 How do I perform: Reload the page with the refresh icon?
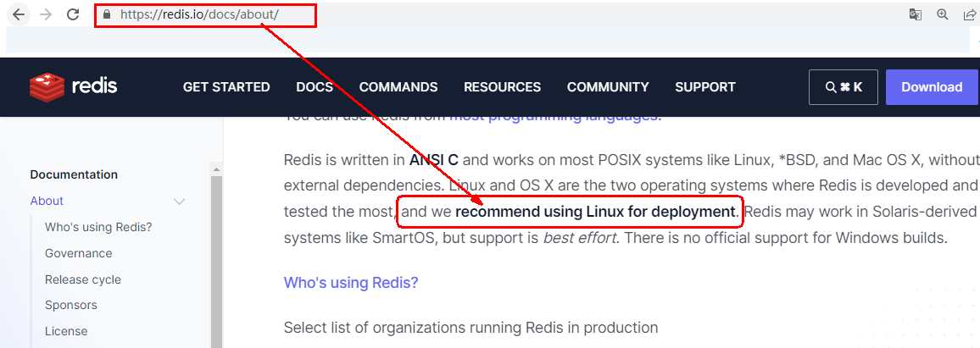73,14
